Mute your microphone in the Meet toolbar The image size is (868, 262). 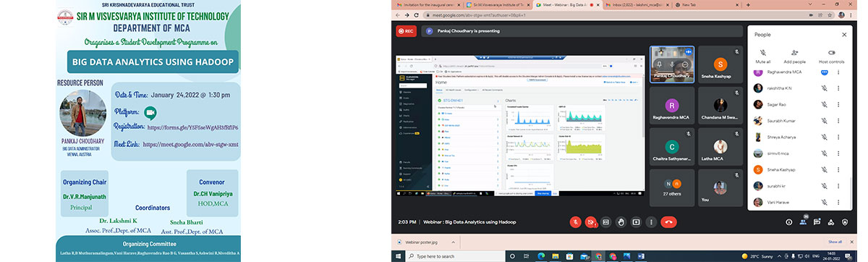pyautogui.click(x=575, y=222)
